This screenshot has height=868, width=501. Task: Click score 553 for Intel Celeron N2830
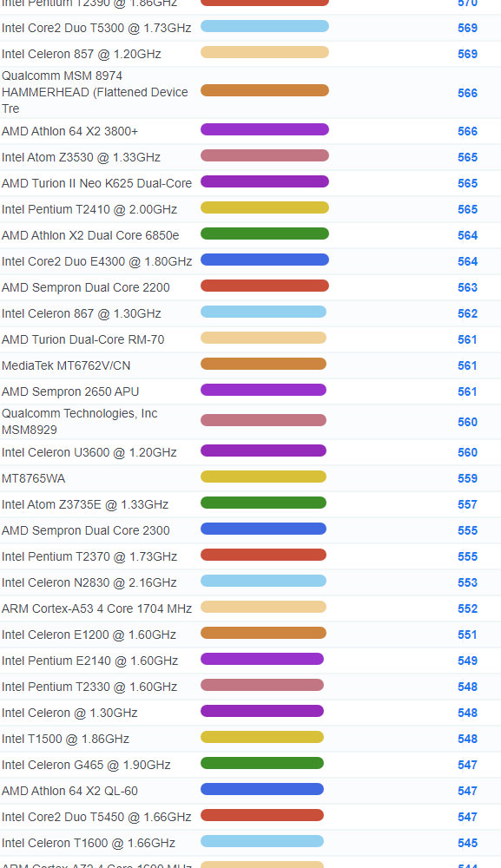(x=467, y=582)
